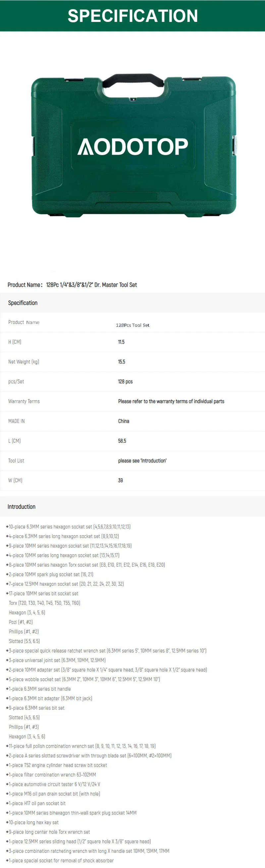Select the Introduction section heading

point(21,506)
